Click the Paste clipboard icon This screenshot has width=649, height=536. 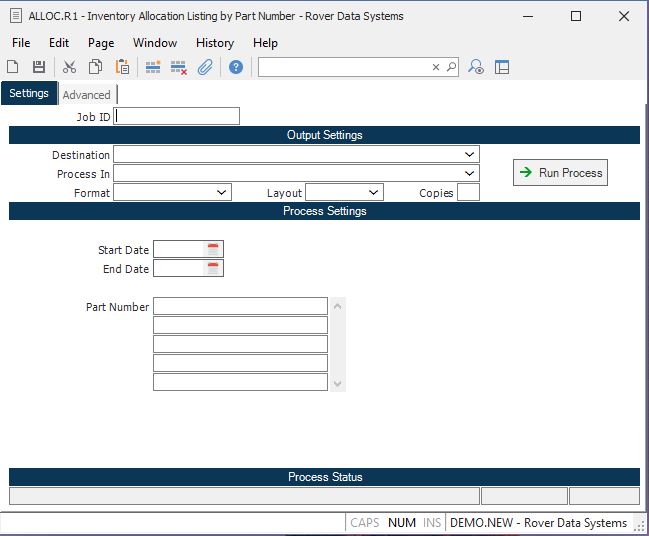(x=122, y=67)
